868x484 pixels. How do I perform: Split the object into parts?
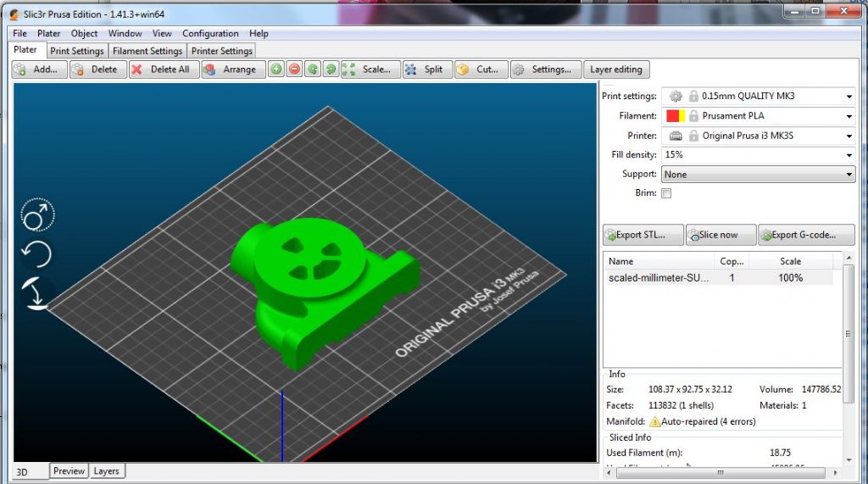pyautogui.click(x=427, y=70)
